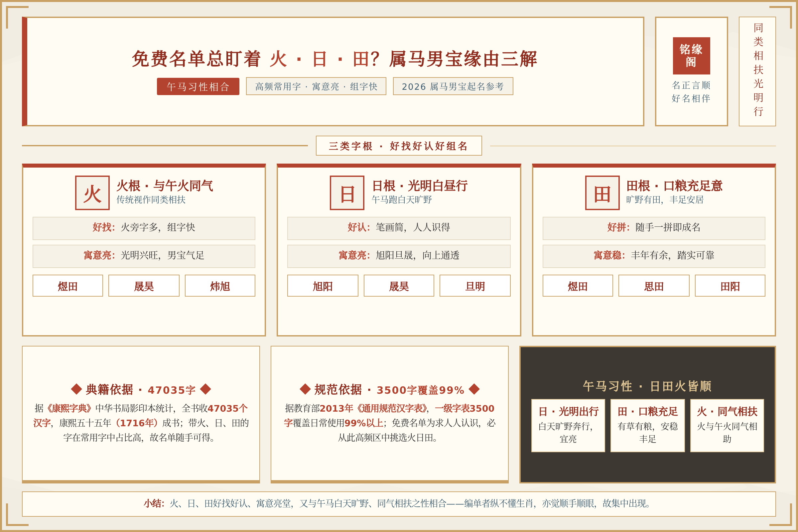The image size is (798, 532).
Task: Click the 田 · 口粮充足 card
Action: pyautogui.click(x=647, y=426)
